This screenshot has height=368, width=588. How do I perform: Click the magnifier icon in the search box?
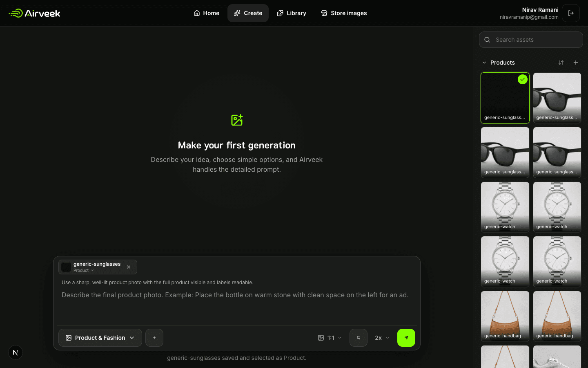coord(487,40)
